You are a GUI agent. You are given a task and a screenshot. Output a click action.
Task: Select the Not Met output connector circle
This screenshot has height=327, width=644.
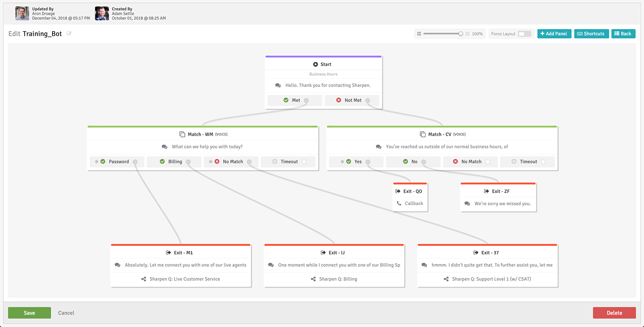[x=368, y=100]
